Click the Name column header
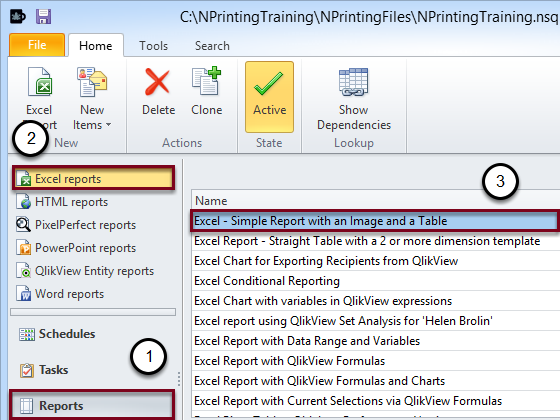Viewport: 560px width, 420px height. click(x=376, y=200)
